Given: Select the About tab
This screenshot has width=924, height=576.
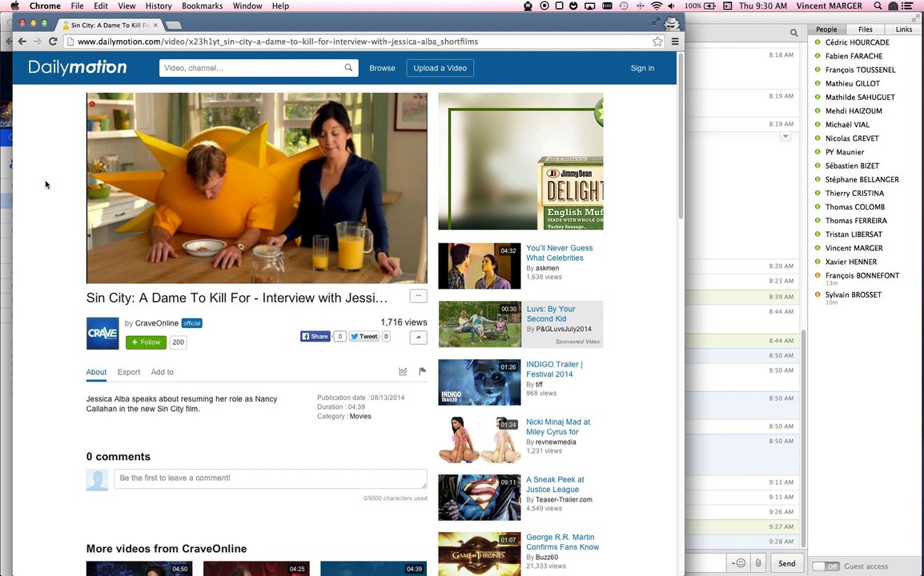Looking at the screenshot, I should click(96, 372).
